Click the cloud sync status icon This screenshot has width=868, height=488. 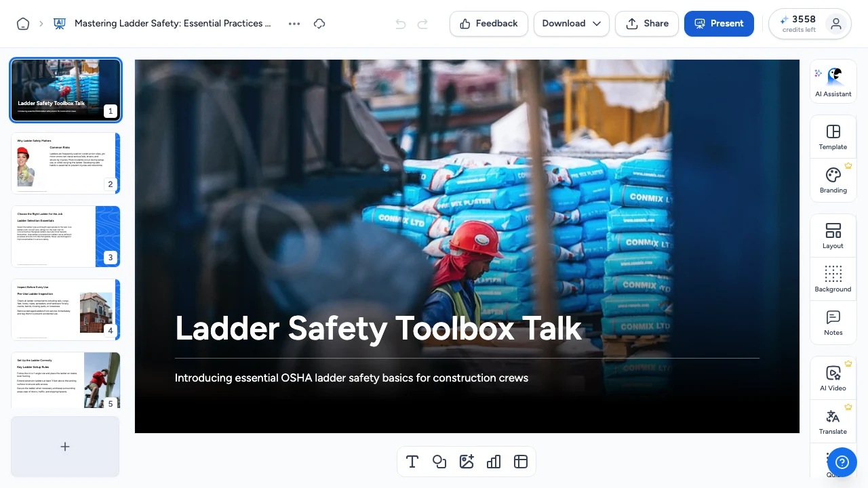[x=319, y=24]
